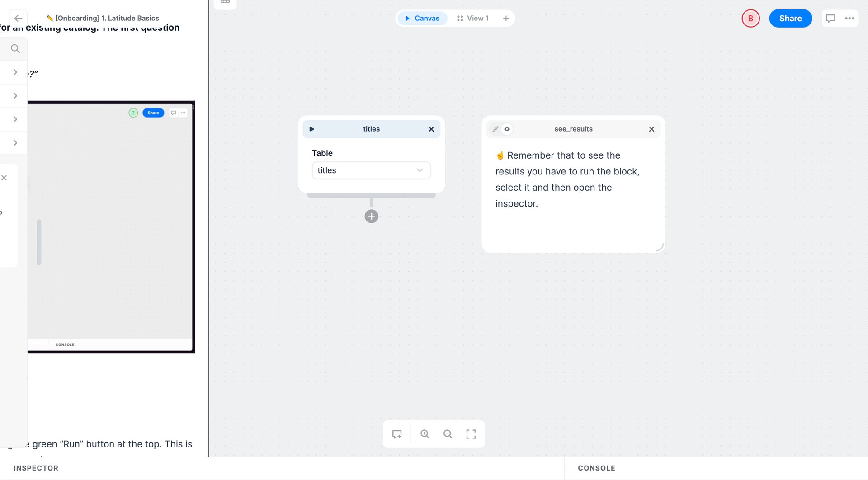Viewport: 868px width, 480px height.
Task: Switch to the View 1 tab
Action: pos(474,18)
